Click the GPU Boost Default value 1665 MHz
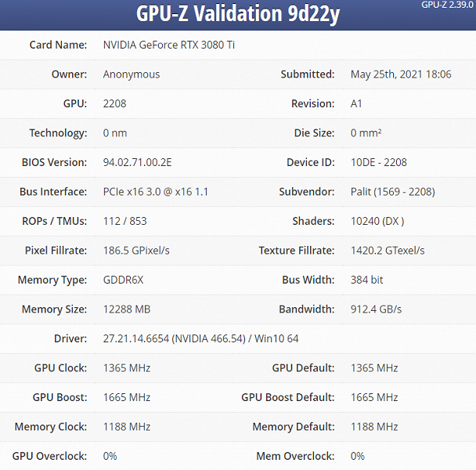The height and width of the screenshot is (470, 476). tap(374, 397)
